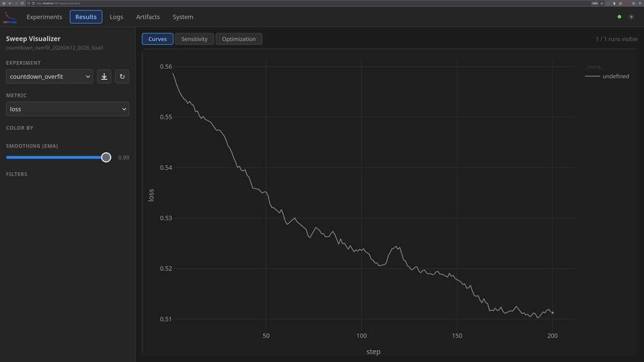Download the experiment results

coord(104,77)
